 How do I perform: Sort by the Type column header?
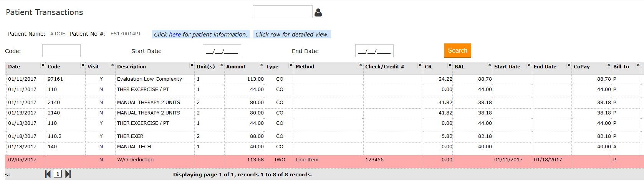tap(272, 67)
